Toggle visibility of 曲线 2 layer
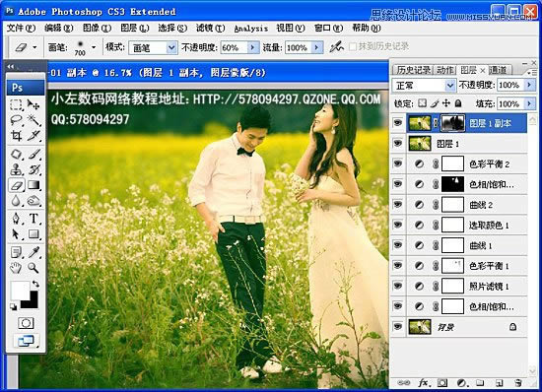542x392 pixels. pos(398,204)
